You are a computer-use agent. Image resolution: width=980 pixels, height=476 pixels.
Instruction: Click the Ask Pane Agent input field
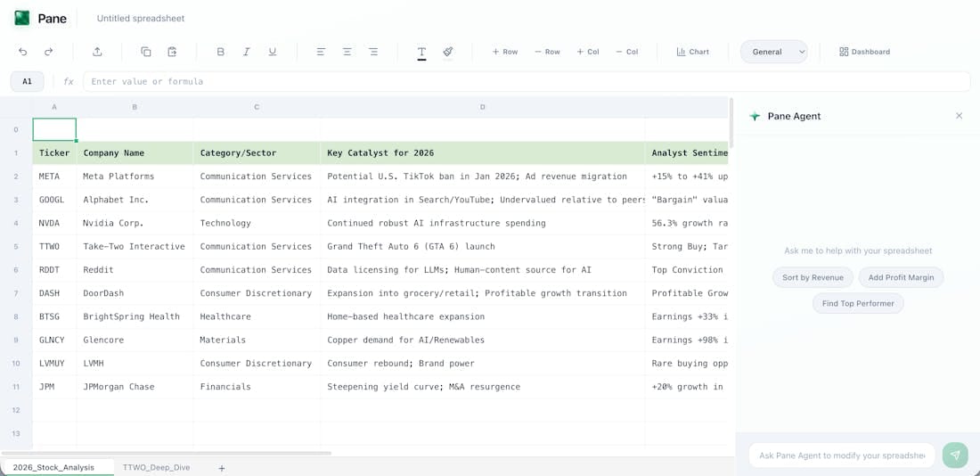841,455
